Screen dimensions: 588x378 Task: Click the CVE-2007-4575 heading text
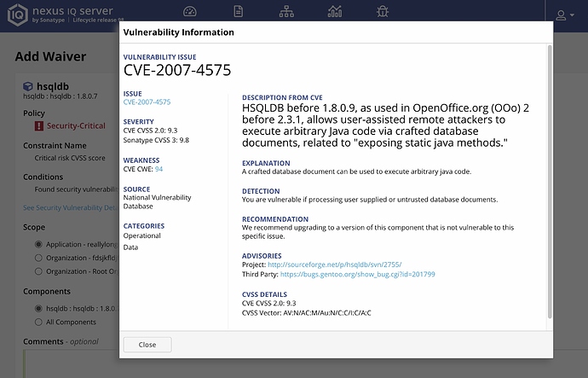pyautogui.click(x=177, y=71)
